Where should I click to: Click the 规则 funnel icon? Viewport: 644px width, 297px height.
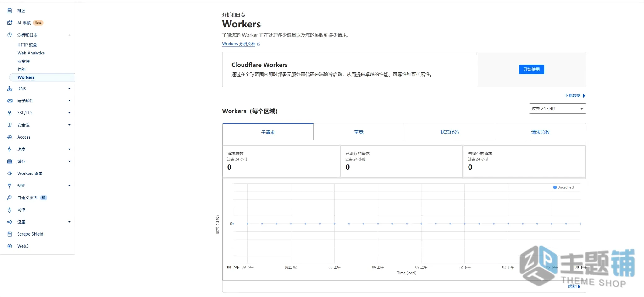(9, 186)
